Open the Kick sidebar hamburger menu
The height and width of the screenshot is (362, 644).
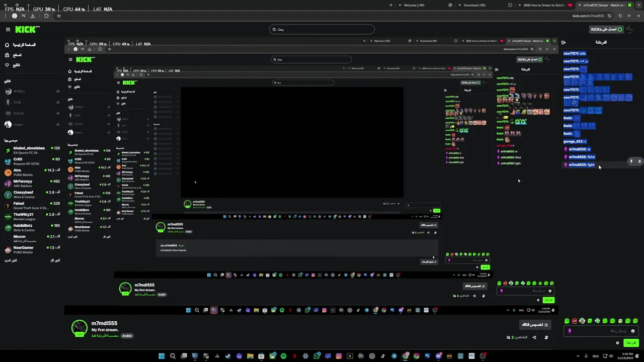click(x=8, y=29)
